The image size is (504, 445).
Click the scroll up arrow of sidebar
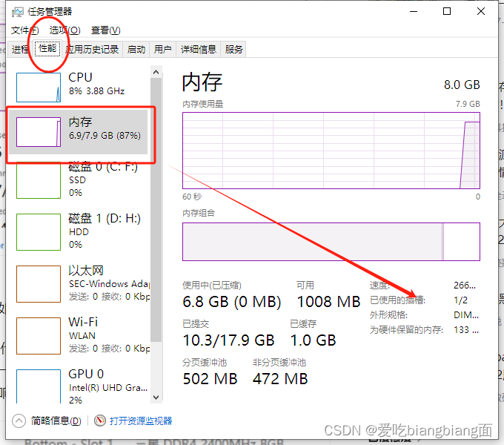[x=156, y=72]
